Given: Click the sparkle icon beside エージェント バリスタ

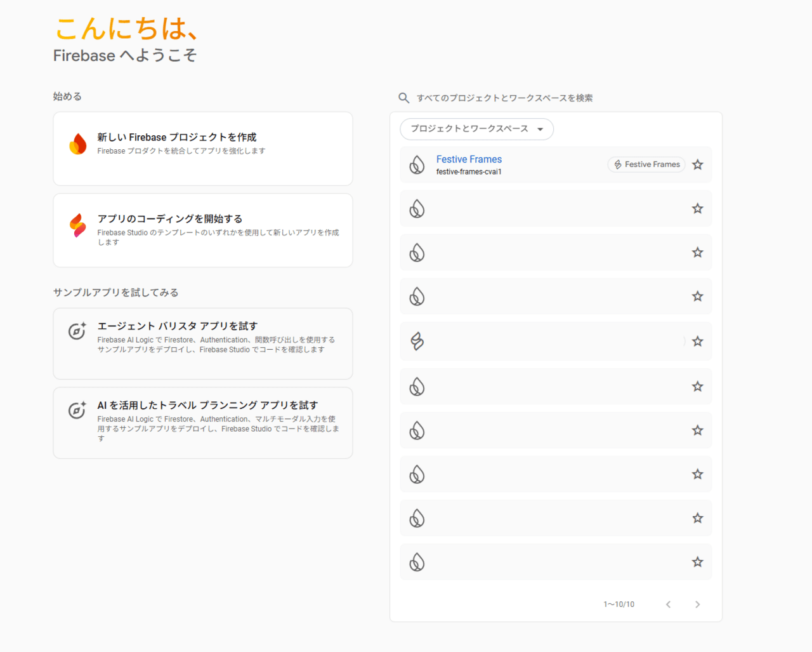Looking at the screenshot, I should coord(77,331).
